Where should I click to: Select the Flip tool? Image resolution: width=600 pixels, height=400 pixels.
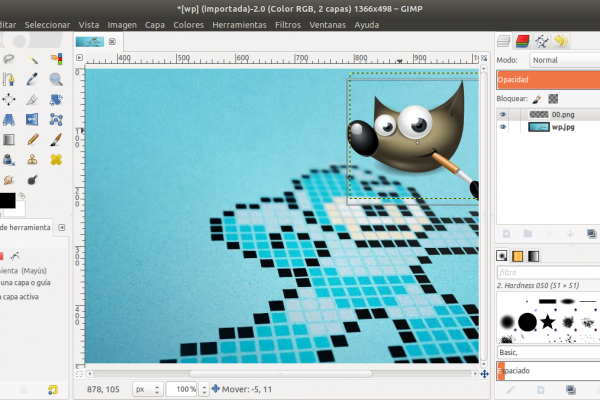[x=33, y=120]
